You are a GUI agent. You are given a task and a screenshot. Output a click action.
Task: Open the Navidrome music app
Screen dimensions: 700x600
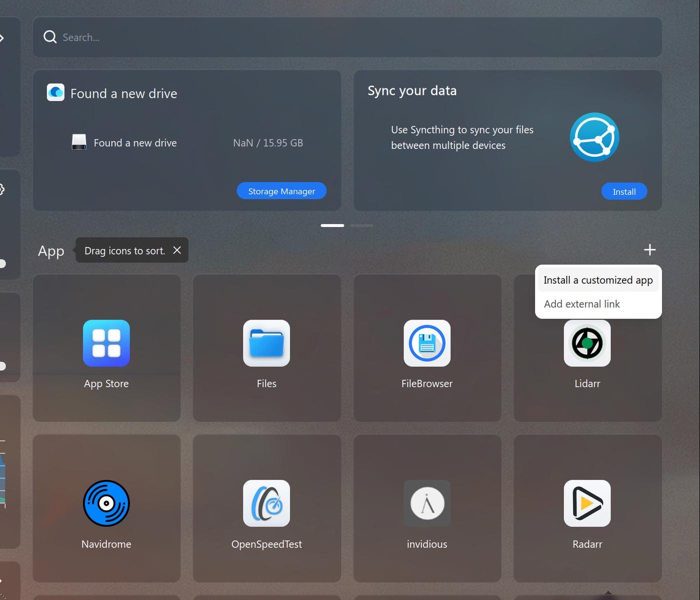[106, 503]
